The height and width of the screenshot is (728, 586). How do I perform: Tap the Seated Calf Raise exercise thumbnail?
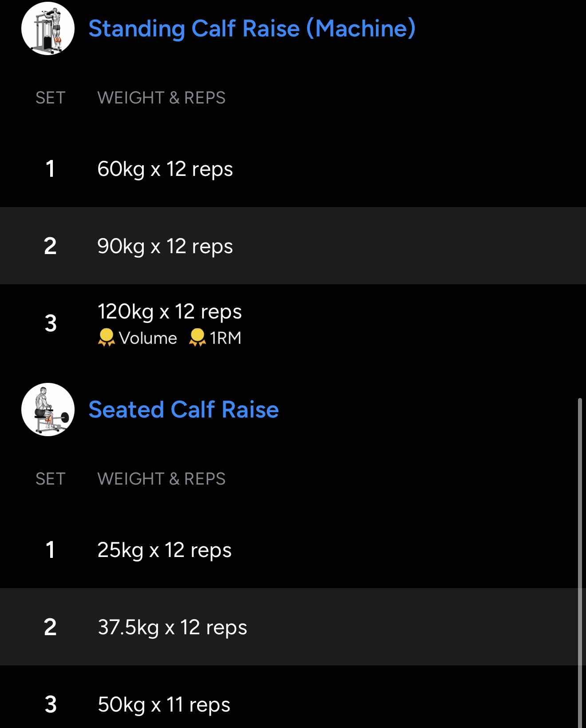click(x=48, y=410)
